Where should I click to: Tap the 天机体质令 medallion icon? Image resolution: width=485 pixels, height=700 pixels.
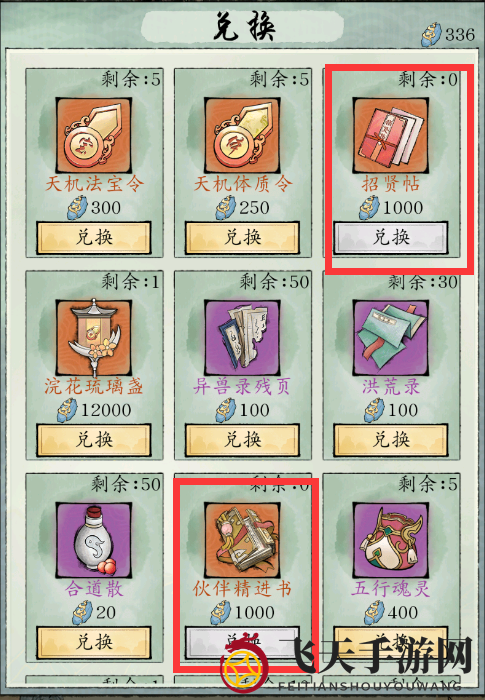(242, 135)
